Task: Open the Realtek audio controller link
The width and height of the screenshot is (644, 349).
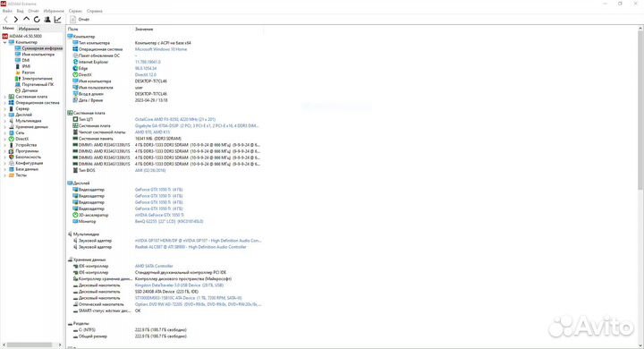Action: (x=191, y=247)
